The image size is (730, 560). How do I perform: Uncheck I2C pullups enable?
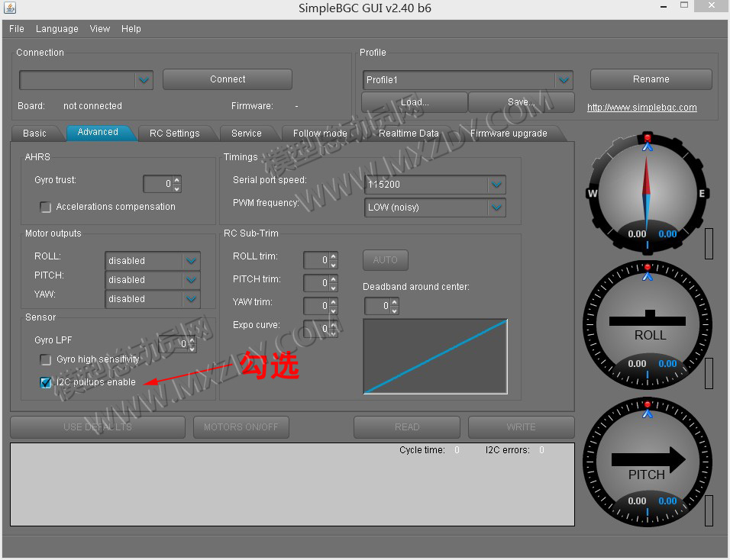[46, 382]
